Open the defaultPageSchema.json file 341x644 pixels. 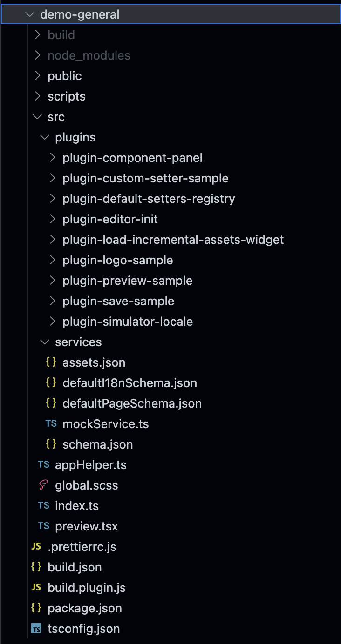pyautogui.click(x=132, y=403)
